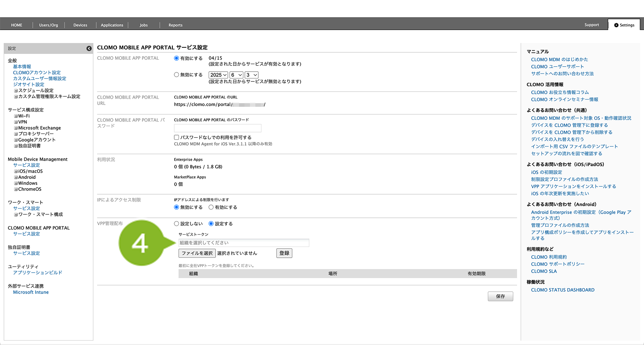Image resolution: width=644 pixels, height=362 pixels.
Task: Open the Support menu item
Action: coord(591,25)
